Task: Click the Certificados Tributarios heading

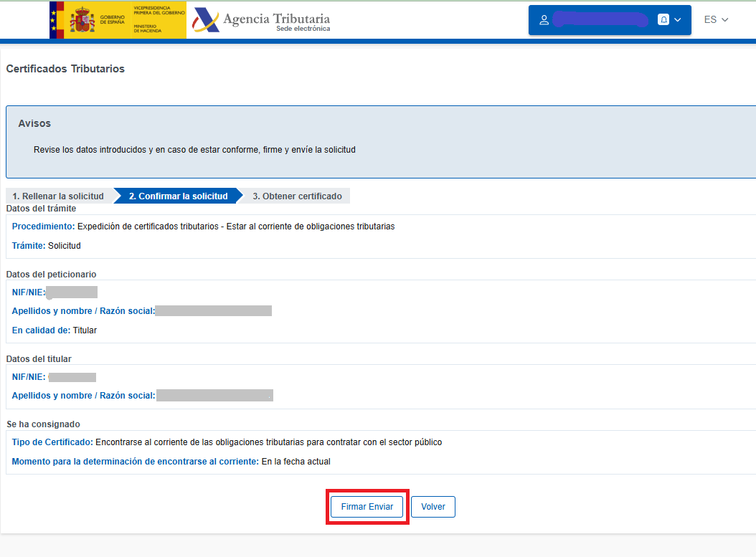Action: click(65, 69)
